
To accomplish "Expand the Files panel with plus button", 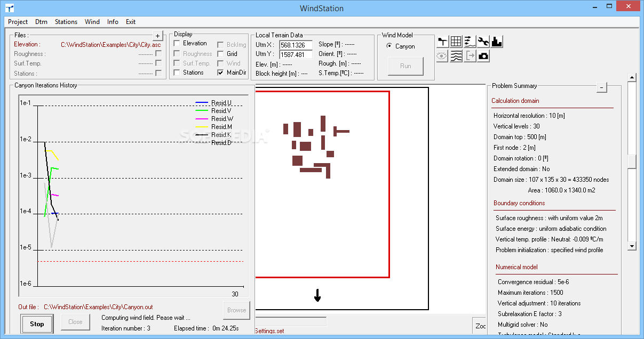I will tap(158, 36).
